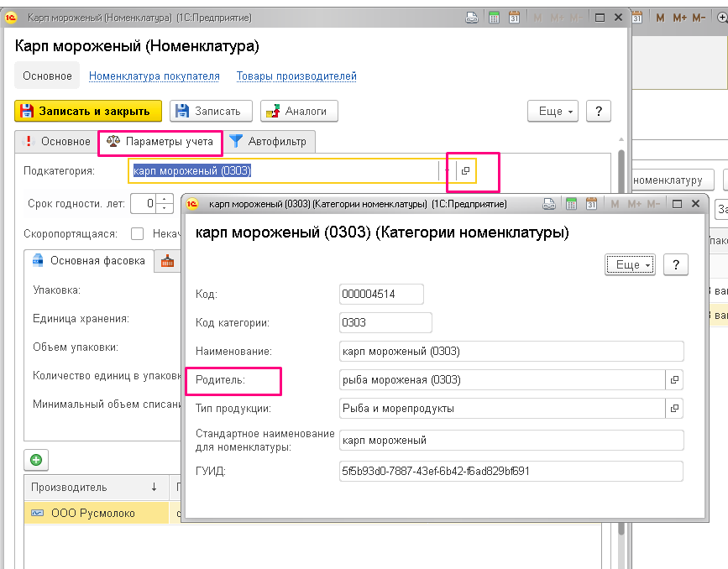Open the Тип продукции field's linked item icon
728x569 pixels.
tap(674, 409)
